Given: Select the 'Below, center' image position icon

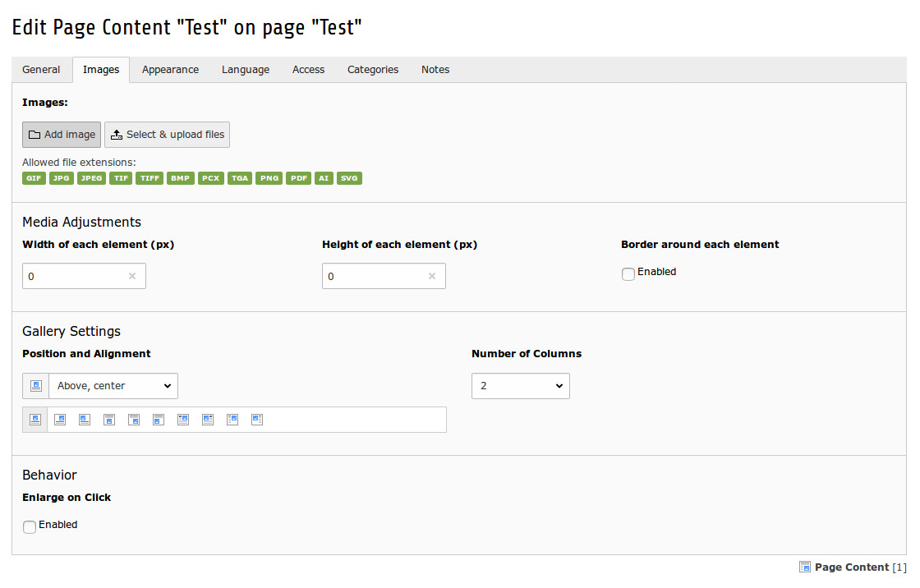Looking at the screenshot, I should pos(109,420).
